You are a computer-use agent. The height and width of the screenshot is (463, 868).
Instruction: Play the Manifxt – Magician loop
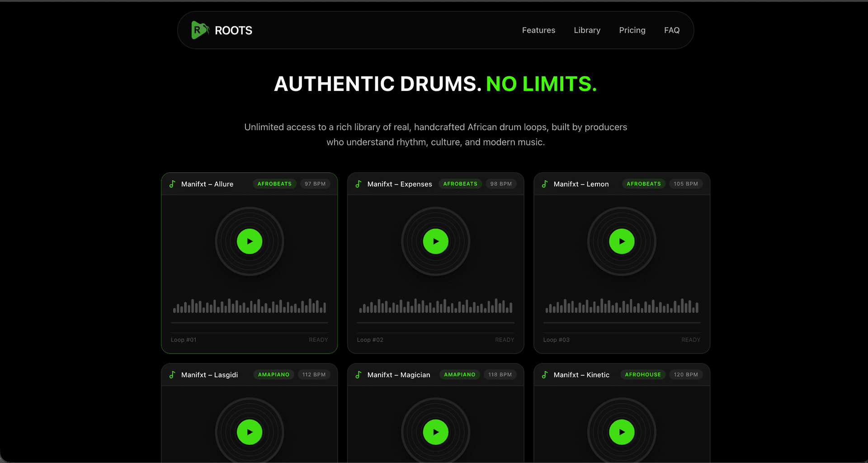click(x=436, y=432)
